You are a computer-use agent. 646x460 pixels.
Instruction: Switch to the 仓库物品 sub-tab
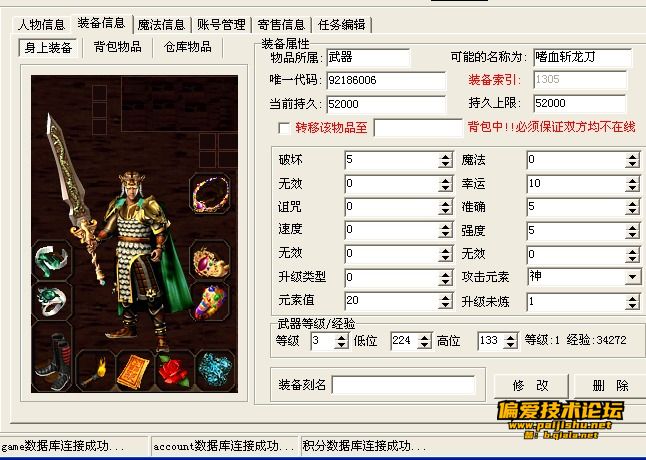coord(187,47)
